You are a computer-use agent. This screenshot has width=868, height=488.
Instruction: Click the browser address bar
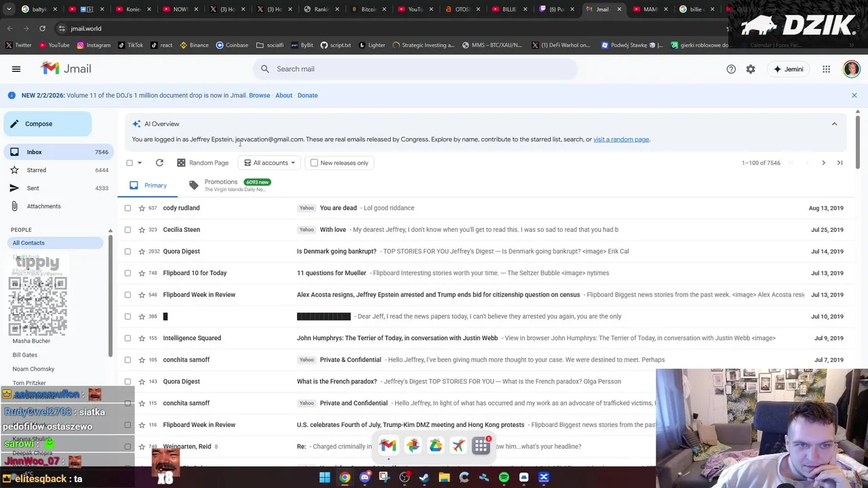coord(390,28)
